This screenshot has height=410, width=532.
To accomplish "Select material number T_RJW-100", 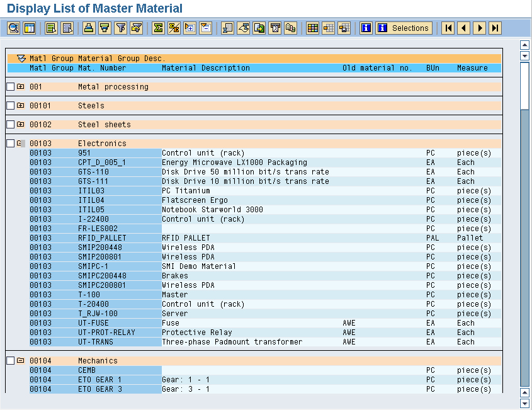I will (x=98, y=314).
